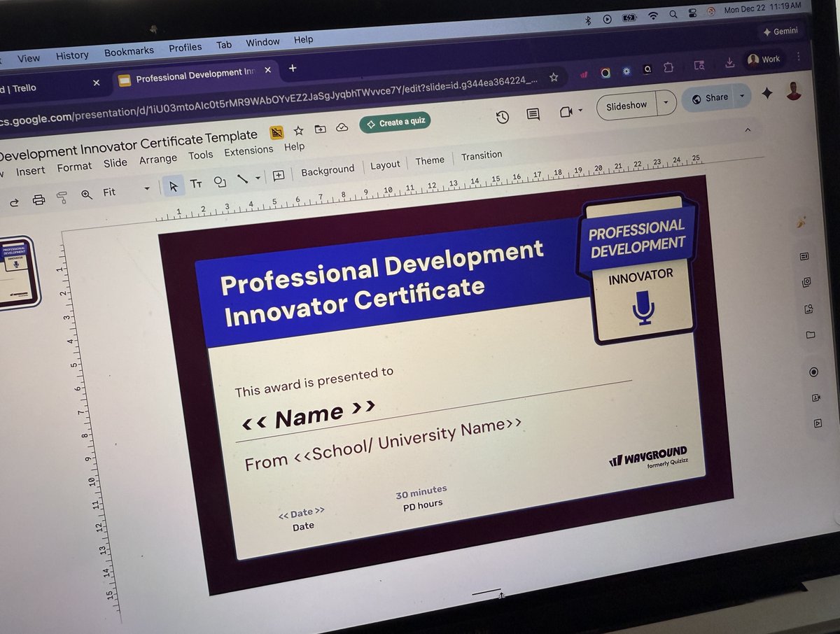The image size is (840, 634).
Task: Bookmark page with address bar star
Action: click(x=554, y=77)
